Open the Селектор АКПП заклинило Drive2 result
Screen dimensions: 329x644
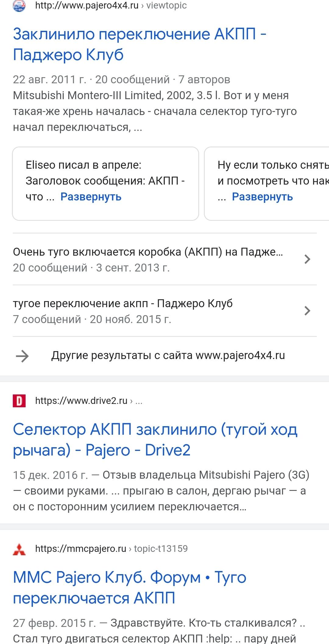tap(155, 440)
